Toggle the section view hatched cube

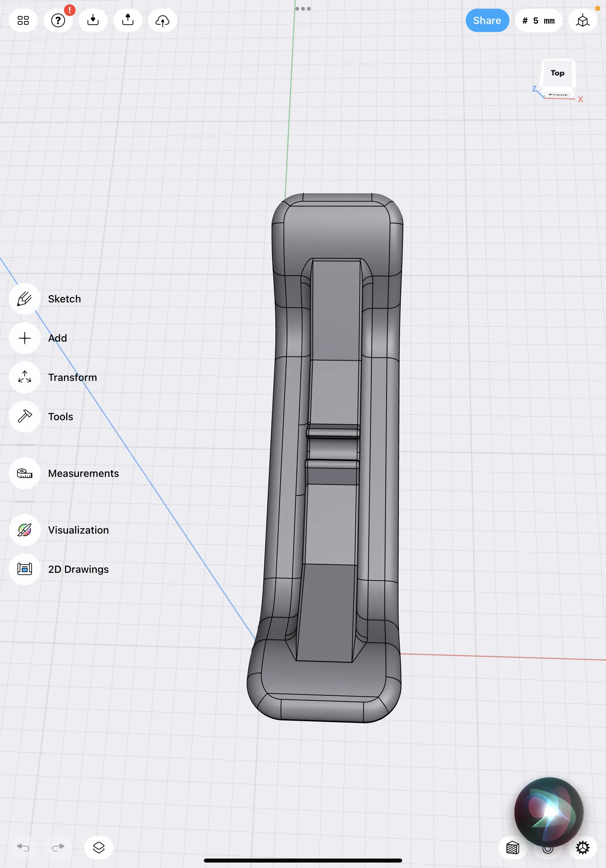point(512,848)
